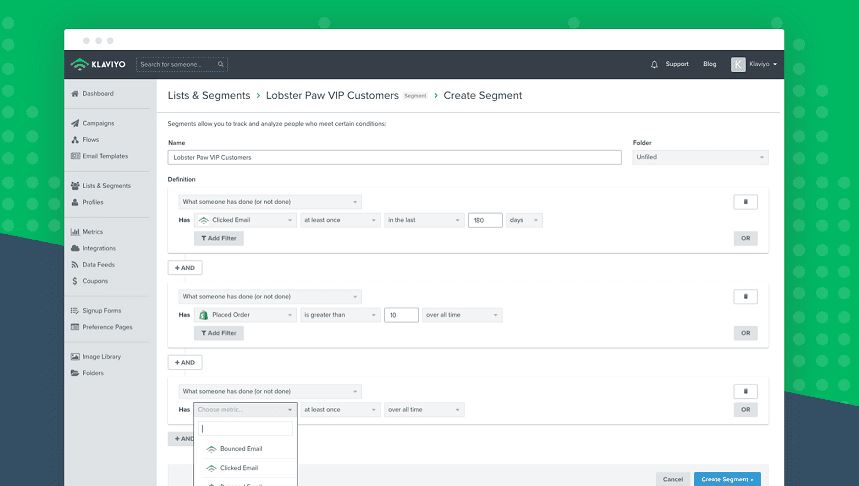Open the days unit dropdown
859x486 pixels.
pyautogui.click(x=524, y=220)
